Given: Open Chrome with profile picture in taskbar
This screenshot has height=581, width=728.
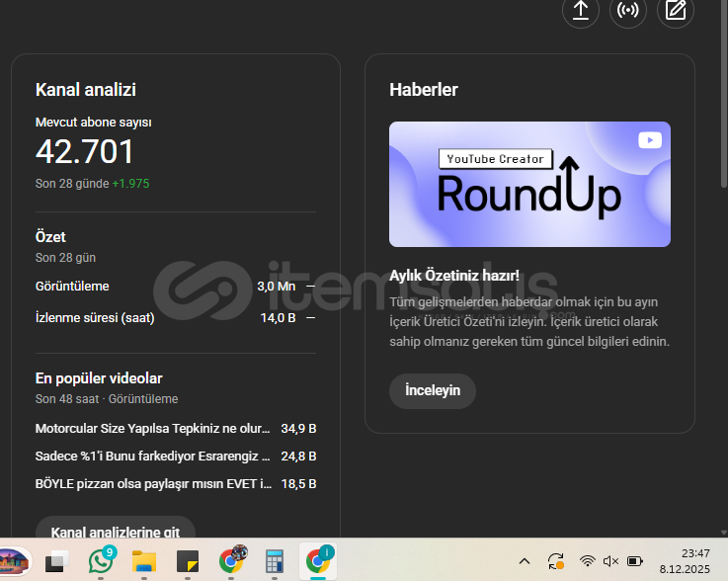Looking at the screenshot, I should 231,561.
